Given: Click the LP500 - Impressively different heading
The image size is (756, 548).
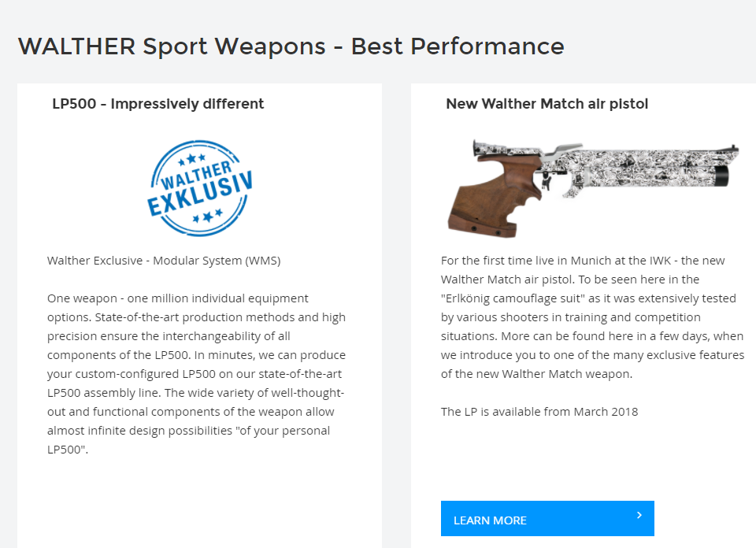Looking at the screenshot, I should click(158, 104).
